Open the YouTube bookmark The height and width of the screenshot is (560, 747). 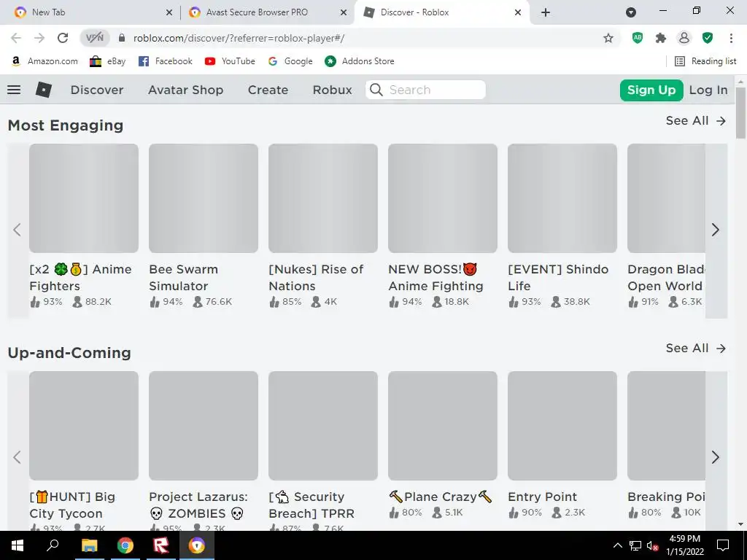pos(230,61)
